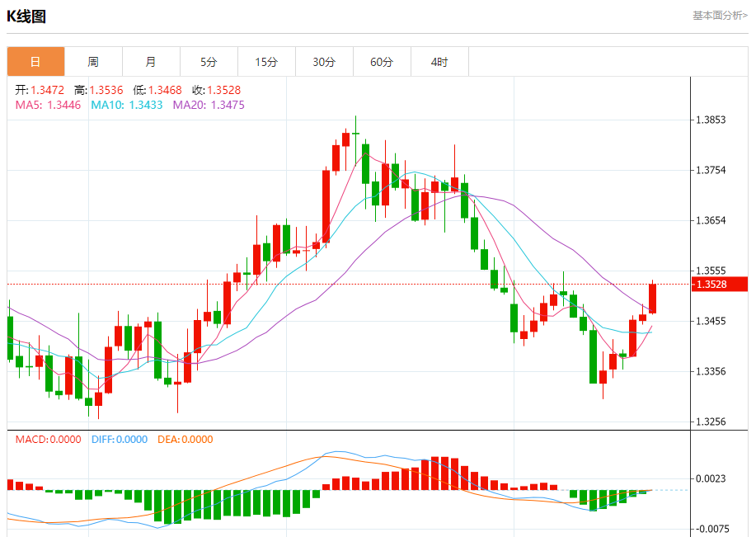Click the DEA indicator label
Screen dimensions: 756x537
tap(185, 440)
